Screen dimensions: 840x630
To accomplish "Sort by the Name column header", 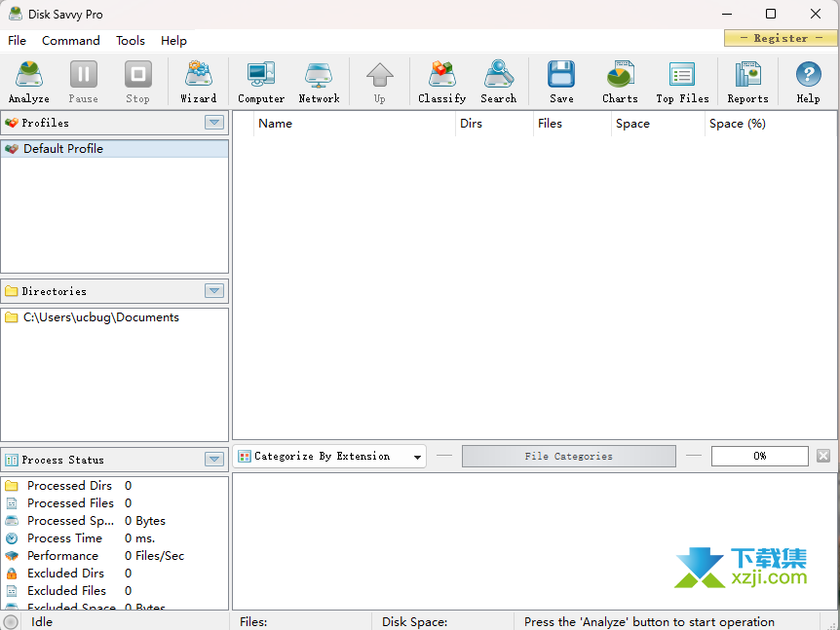I will (354, 124).
